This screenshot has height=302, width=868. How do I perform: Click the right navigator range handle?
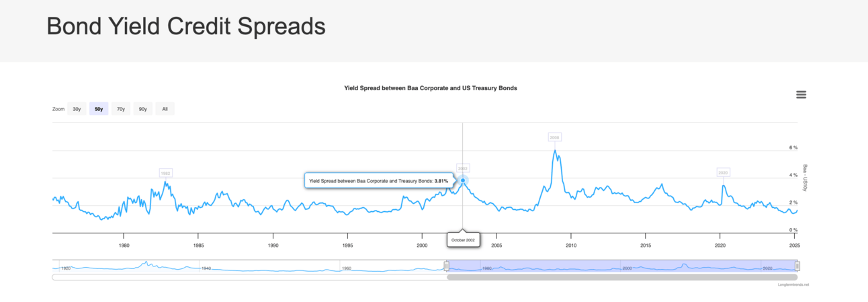(797, 266)
